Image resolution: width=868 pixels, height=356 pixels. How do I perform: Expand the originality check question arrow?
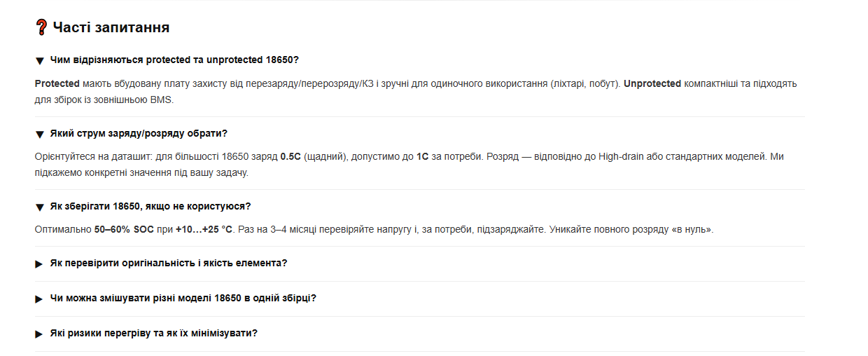click(39, 263)
